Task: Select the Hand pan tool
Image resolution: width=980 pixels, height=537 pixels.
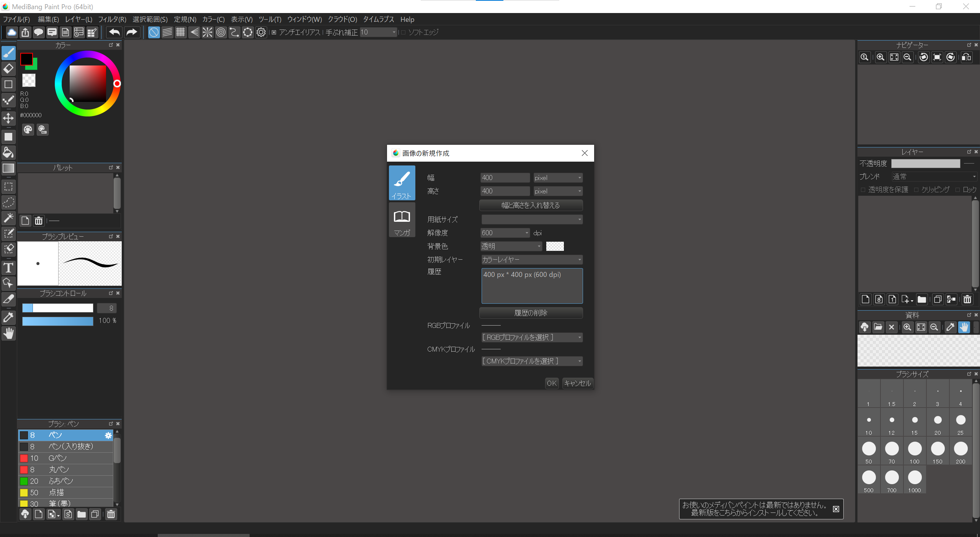Action: click(x=8, y=334)
